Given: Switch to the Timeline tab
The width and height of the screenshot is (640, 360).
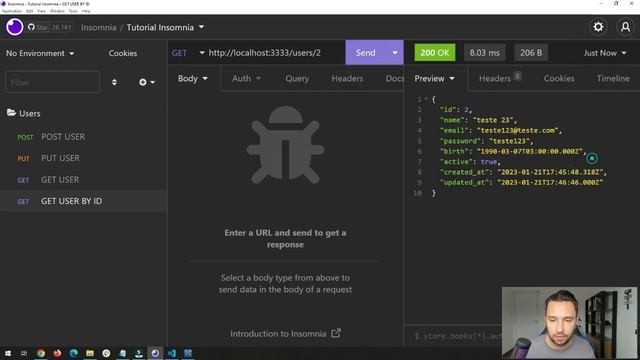Looking at the screenshot, I should tap(613, 78).
